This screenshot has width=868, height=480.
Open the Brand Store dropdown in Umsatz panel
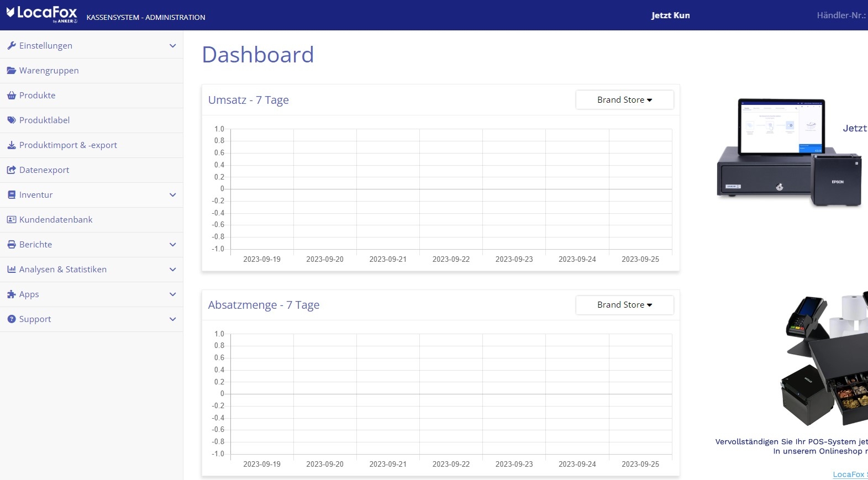click(624, 100)
